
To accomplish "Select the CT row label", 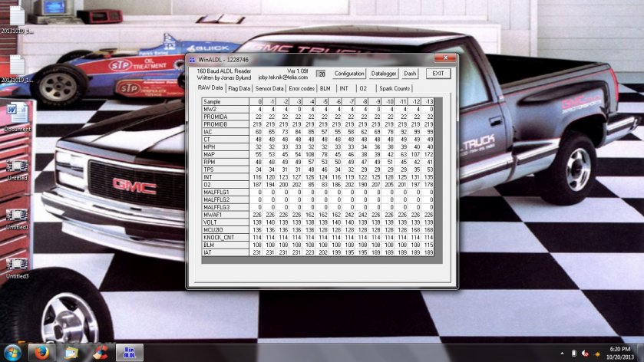I will tap(225, 139).
